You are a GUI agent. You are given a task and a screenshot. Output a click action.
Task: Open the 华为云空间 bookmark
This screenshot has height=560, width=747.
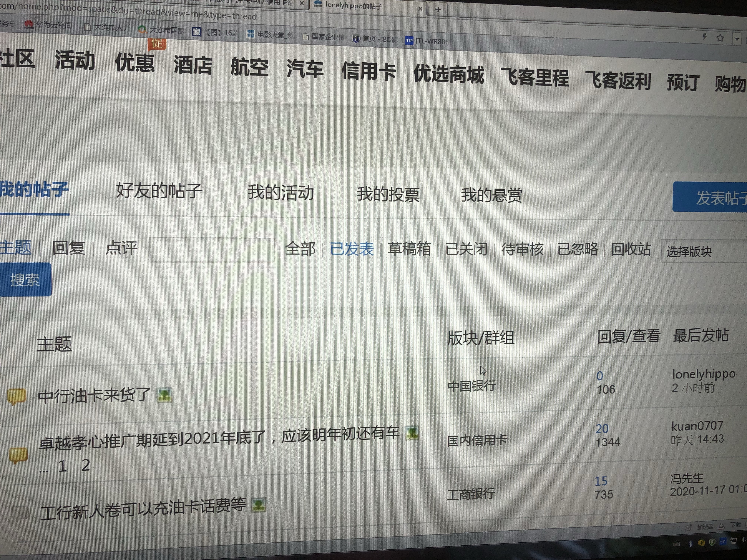(48, 25)
